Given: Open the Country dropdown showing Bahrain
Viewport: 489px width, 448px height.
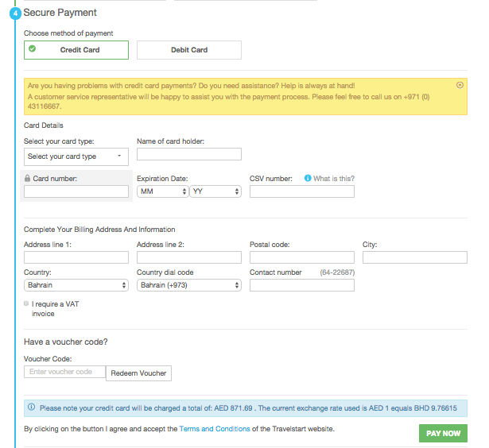Looking at the screenshot, I should click(76, 285).
